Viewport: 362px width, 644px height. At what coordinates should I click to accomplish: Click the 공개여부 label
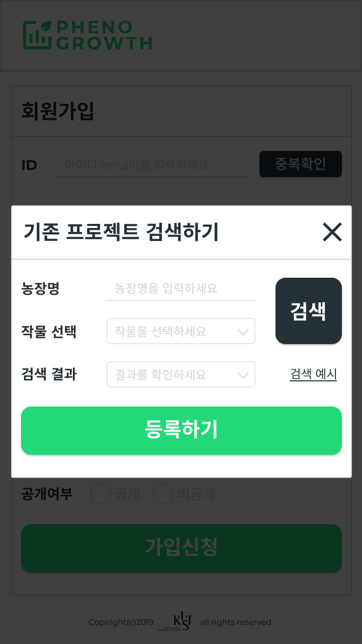pyautogui.click(x=47, y=494)
